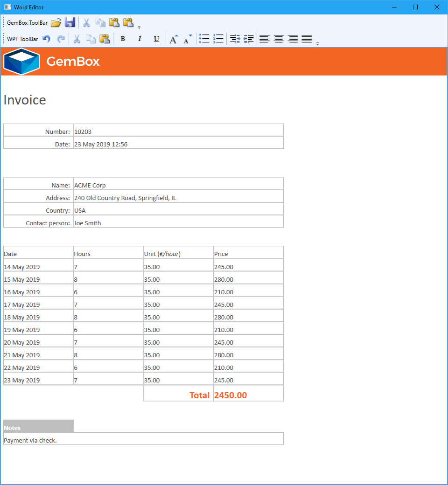Justify the paragraph text
This screenshot has width=448, height=485.
tap(307, 39)
